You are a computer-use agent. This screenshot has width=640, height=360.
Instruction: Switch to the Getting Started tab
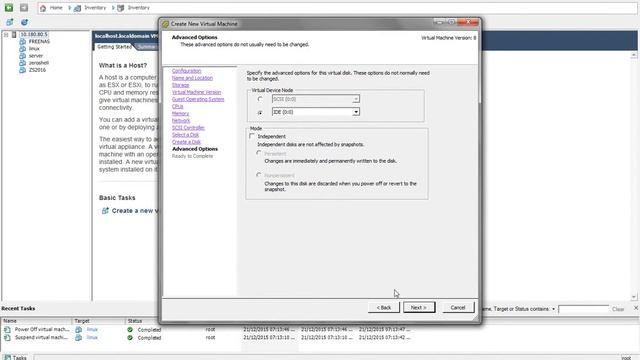[x=114, y=47]
